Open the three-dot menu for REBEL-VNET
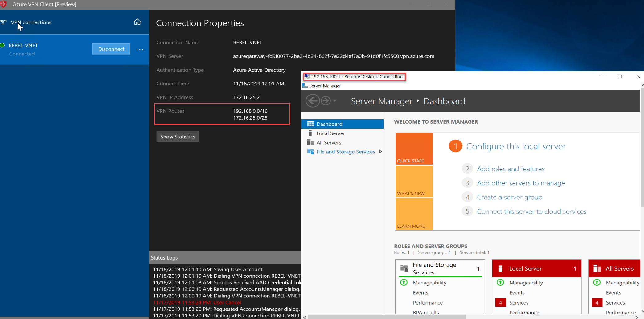Screen dimensions: 644x319 140,49
